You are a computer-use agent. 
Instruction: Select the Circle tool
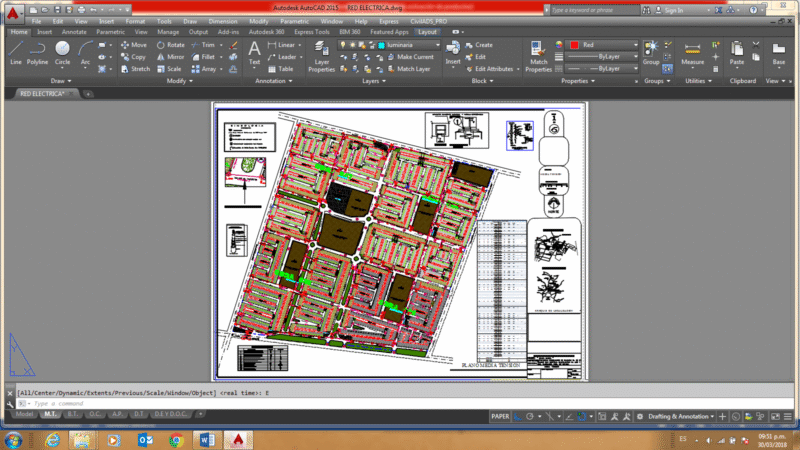coord(62,53)
